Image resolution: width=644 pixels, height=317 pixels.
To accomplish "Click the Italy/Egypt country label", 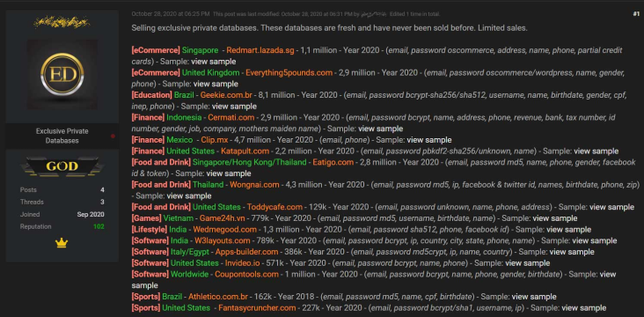I will point(190,252).
